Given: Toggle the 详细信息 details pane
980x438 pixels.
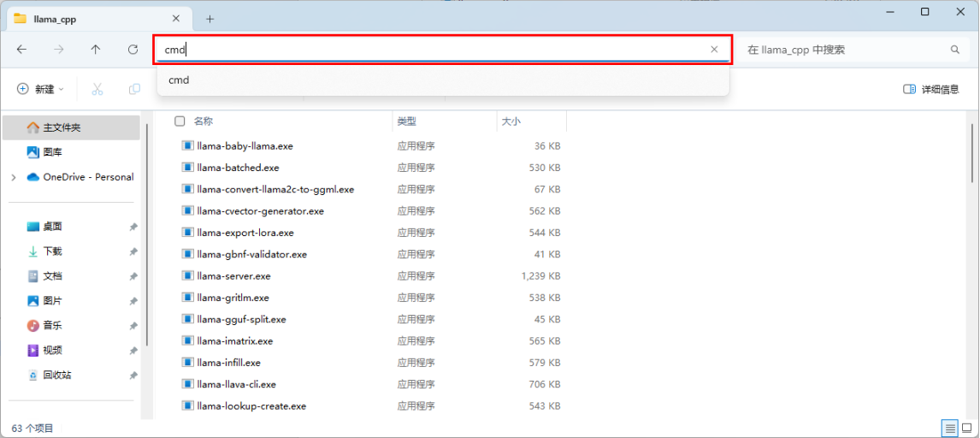Looking at the screenshot, I should [x=931, y=89].
